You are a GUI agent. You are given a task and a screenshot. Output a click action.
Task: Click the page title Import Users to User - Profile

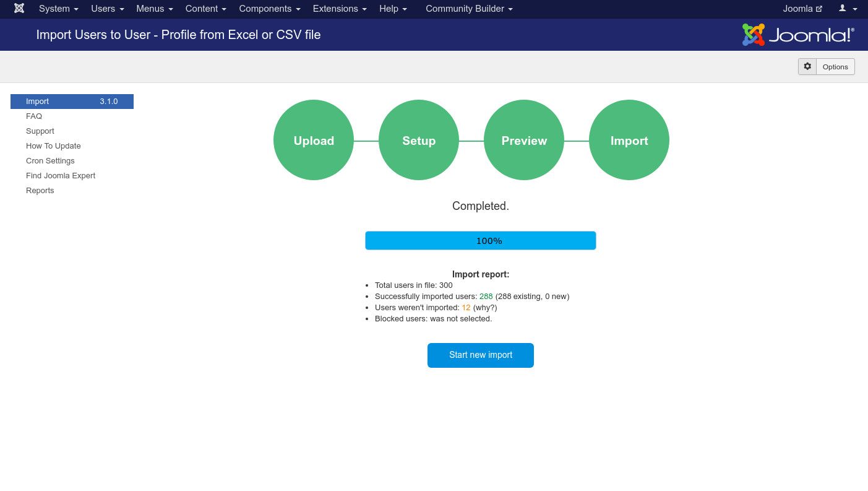click(178, 35)
